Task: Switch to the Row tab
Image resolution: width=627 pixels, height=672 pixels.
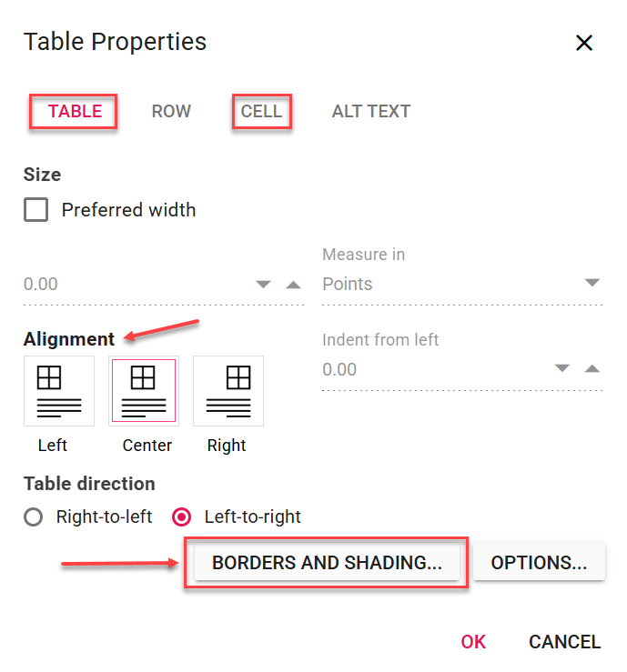Action: tap(171, 112)
